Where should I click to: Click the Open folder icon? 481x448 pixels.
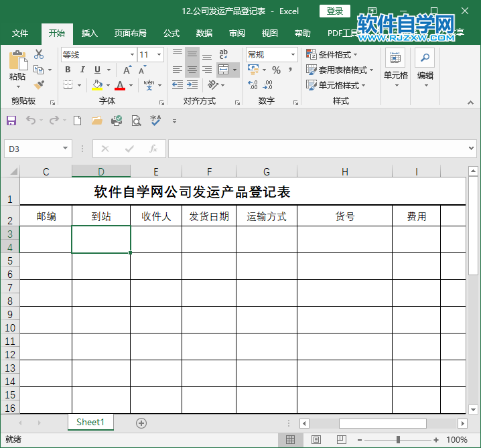pos(97,121)
